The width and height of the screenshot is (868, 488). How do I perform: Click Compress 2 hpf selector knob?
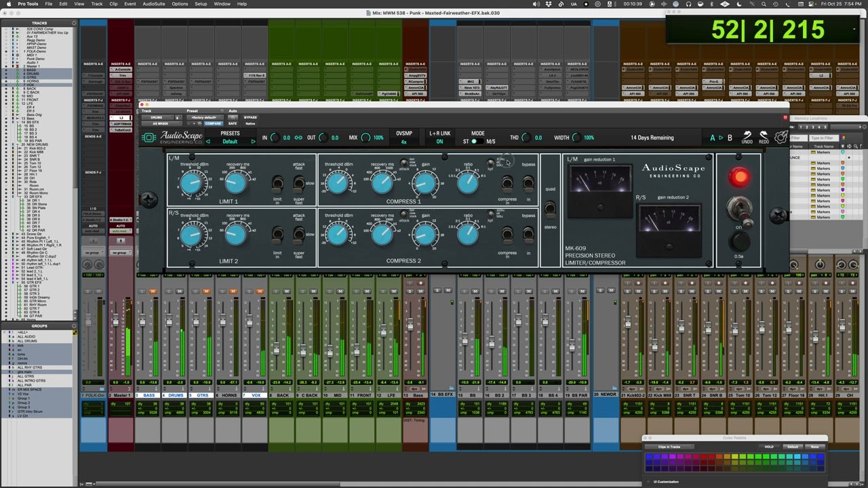coord(491,215)
